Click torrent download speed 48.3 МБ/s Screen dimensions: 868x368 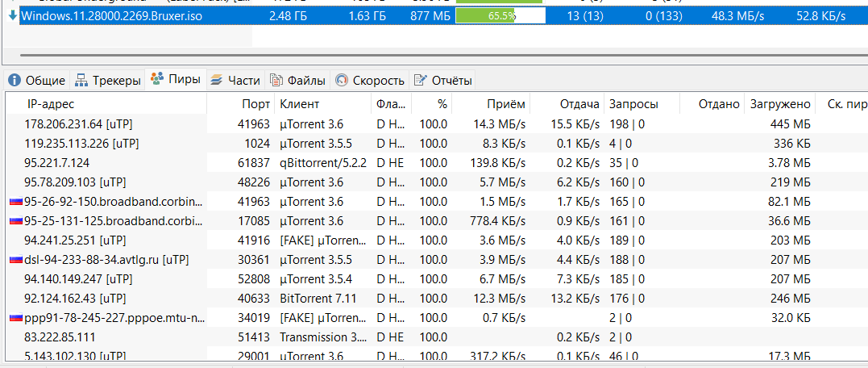[x=737, y=16]
